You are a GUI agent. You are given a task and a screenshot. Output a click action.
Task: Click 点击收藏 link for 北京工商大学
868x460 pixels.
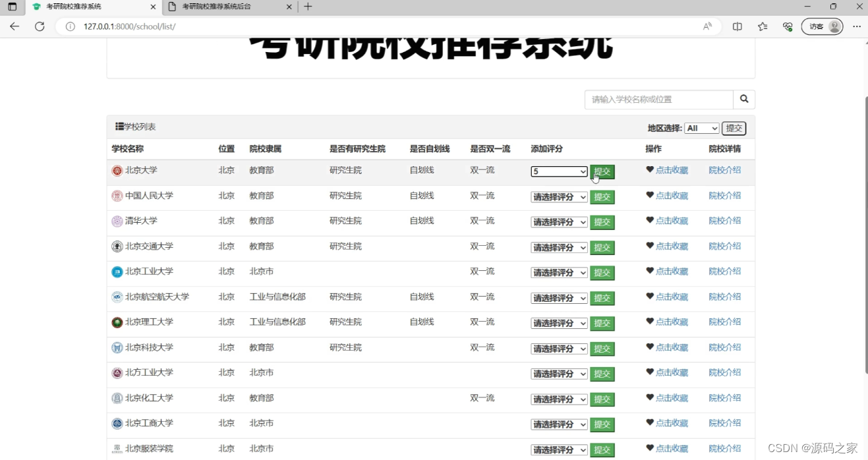[x=672, y=423]
